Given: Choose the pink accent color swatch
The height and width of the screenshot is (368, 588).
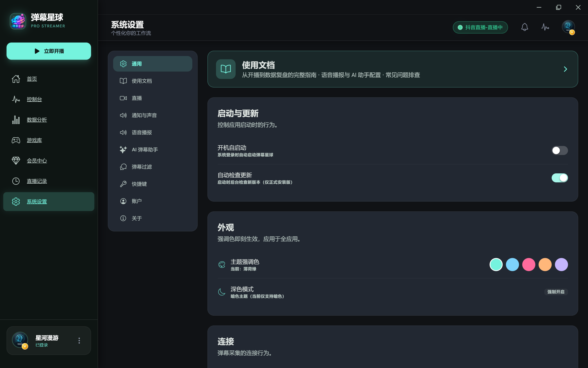Looking at the screenshot, I should [x=529, y=265].
